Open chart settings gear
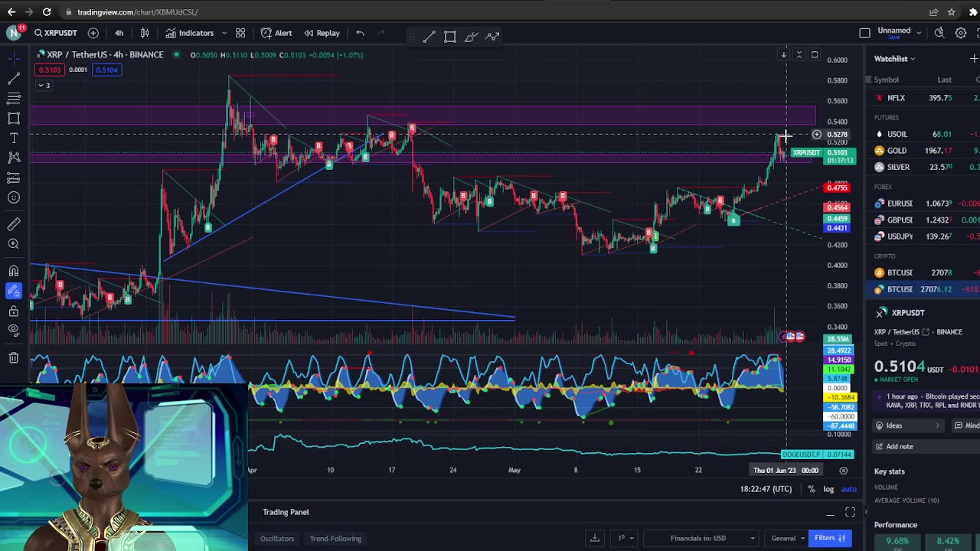Viewport: 980px width, 551px height. pyautogui.click(x=961, y=33)
